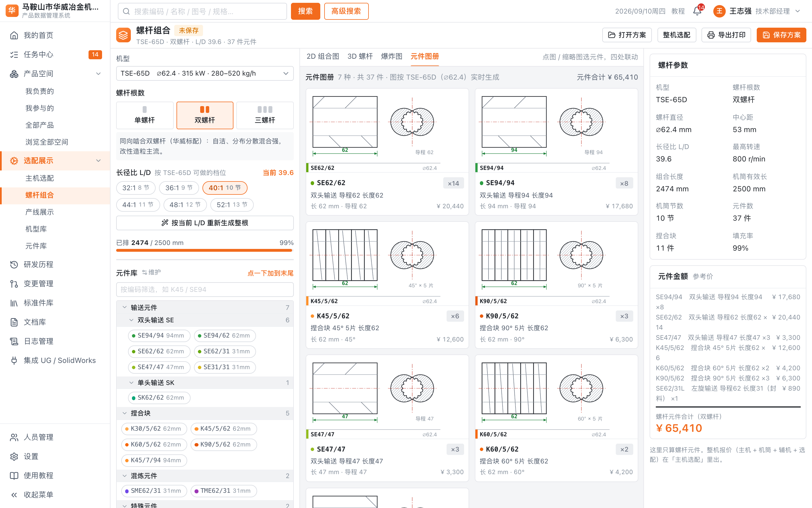Choose the 52:1 13 节 L/D ratio
The width and height of the screenshot is (812, 508).
coord(232,205)
